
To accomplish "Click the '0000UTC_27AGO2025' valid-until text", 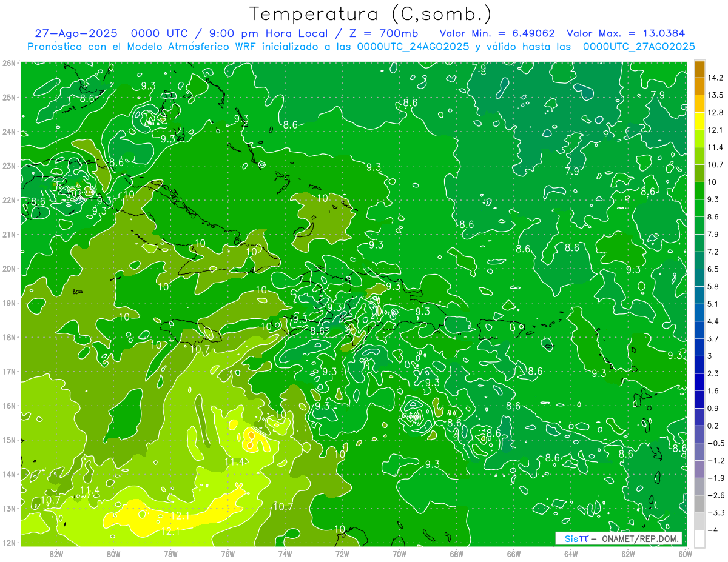I will click(639, 47).
